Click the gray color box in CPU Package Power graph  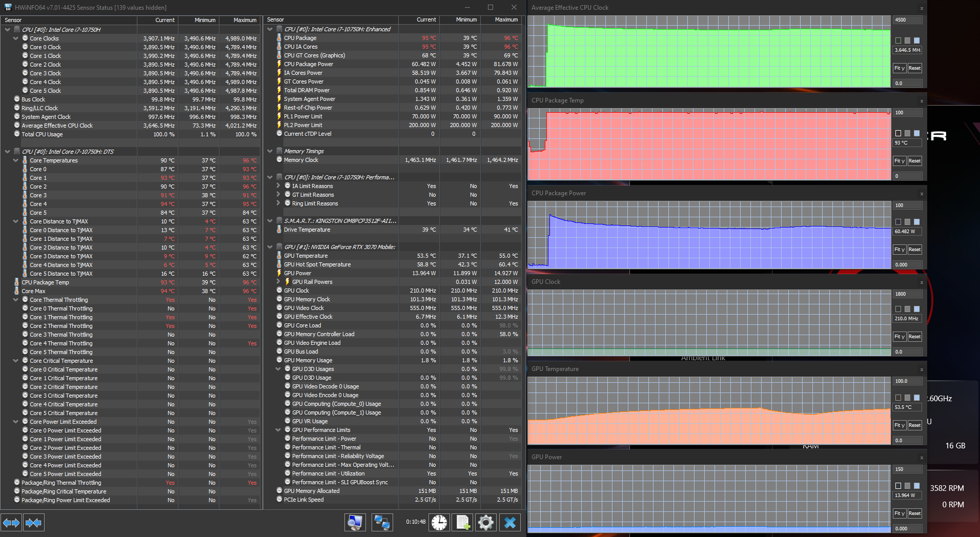pyautogui.click(x=907, y=222)
